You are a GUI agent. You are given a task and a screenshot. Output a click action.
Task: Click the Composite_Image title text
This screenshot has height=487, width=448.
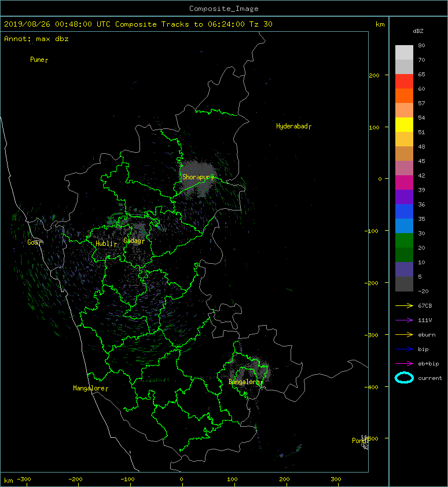224,8
